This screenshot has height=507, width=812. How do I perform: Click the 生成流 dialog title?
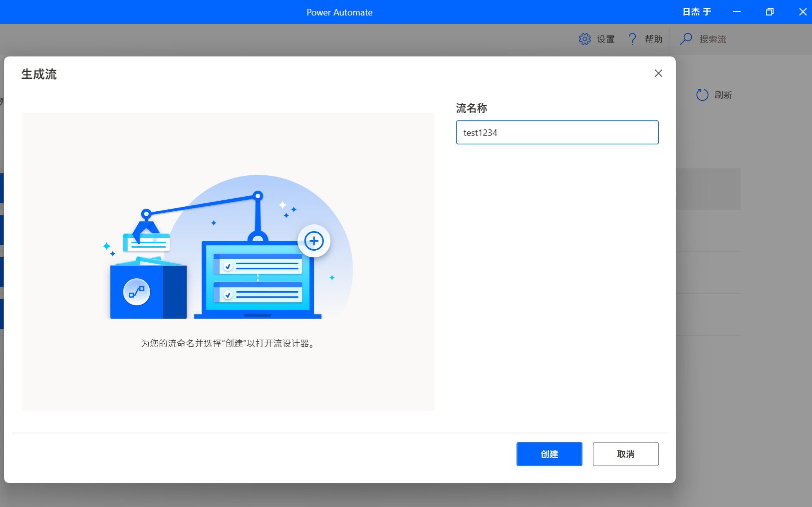(x=39, y=74)
